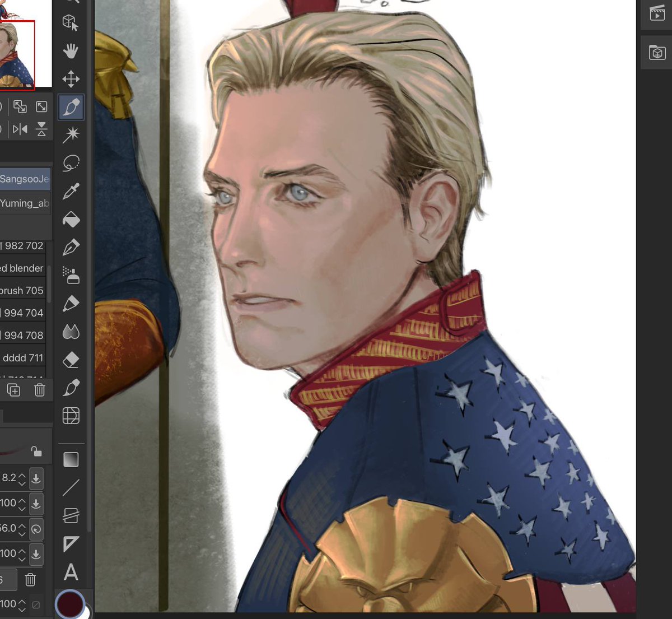Select the '994 704' sub tool
The image size is (672, 619).
point(22,313)
